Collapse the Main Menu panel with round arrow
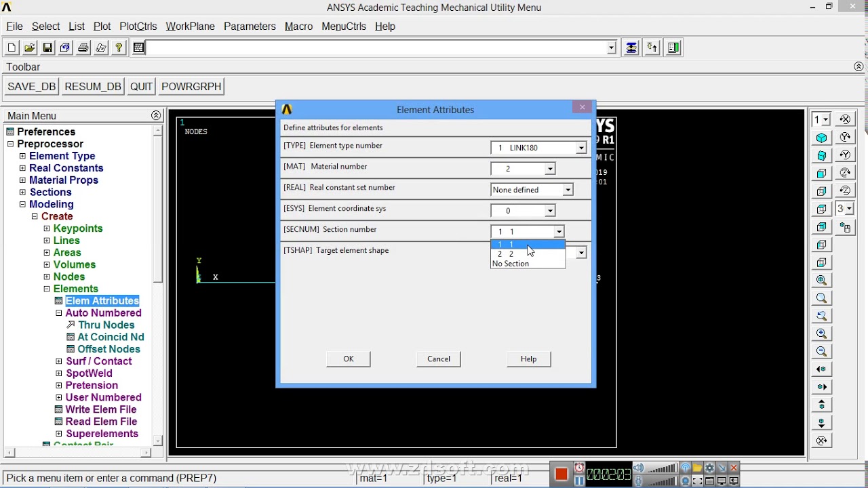Image resolution: width=868 pixels, height=488 pixels. [x=156, y=116]
